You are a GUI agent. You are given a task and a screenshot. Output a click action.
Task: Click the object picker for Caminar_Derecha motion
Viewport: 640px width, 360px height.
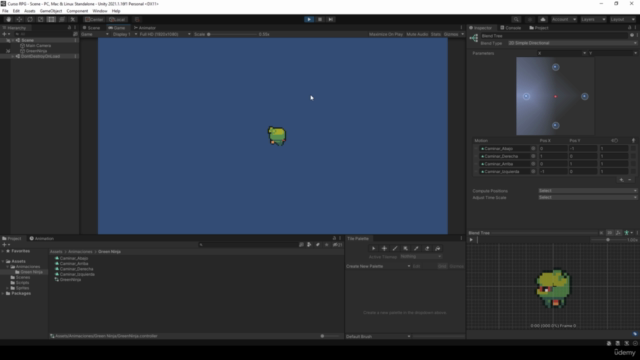[x=533, y=156]
